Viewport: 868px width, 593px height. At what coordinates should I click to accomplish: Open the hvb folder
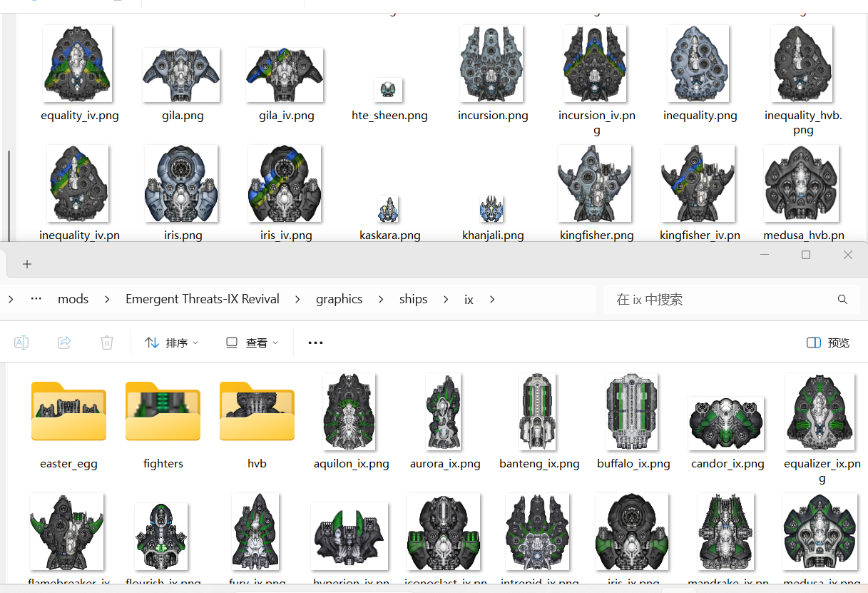(257, 412)
